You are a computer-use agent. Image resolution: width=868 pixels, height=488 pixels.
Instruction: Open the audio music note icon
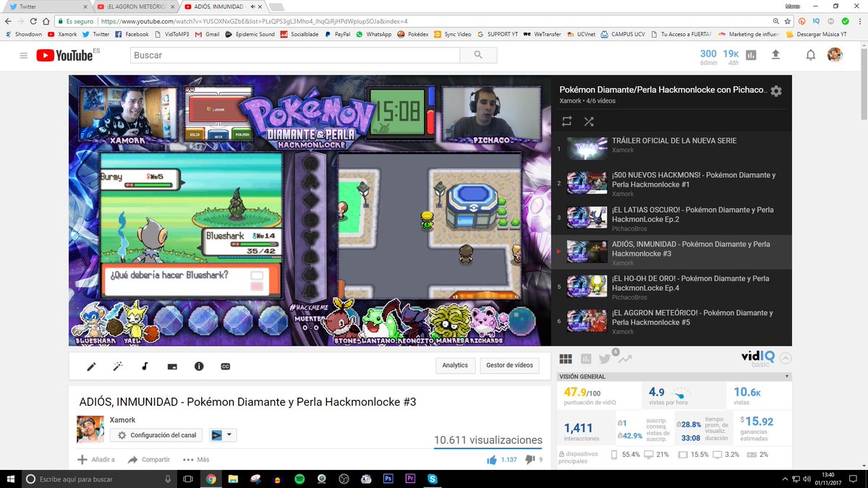(145, 367)
